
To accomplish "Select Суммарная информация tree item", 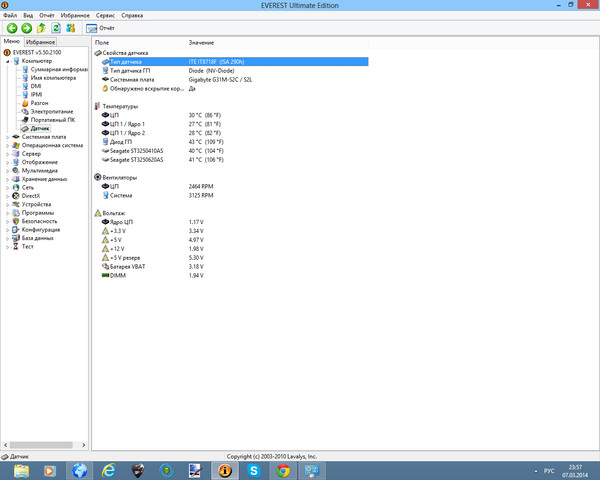I will tap(59, 69).
